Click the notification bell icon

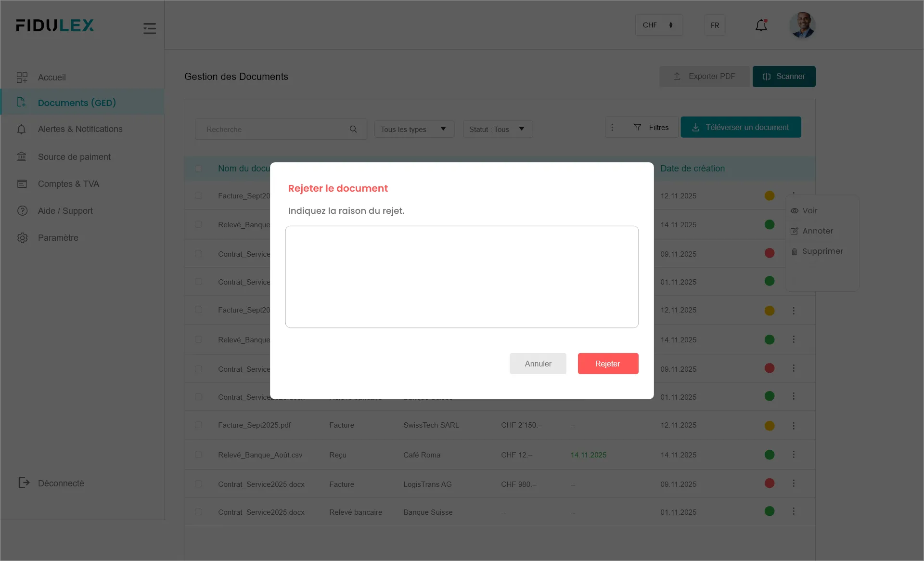tap(761, 25)
